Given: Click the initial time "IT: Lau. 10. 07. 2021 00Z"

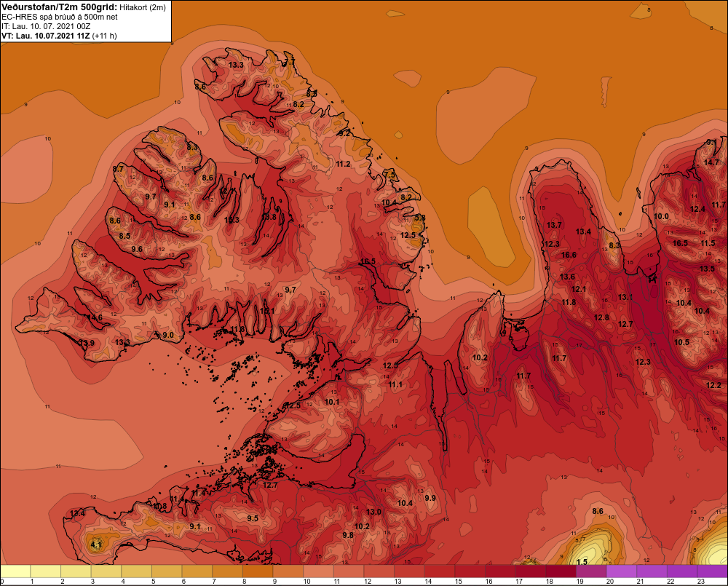Looking at the screenshot, I should [46, 26].
